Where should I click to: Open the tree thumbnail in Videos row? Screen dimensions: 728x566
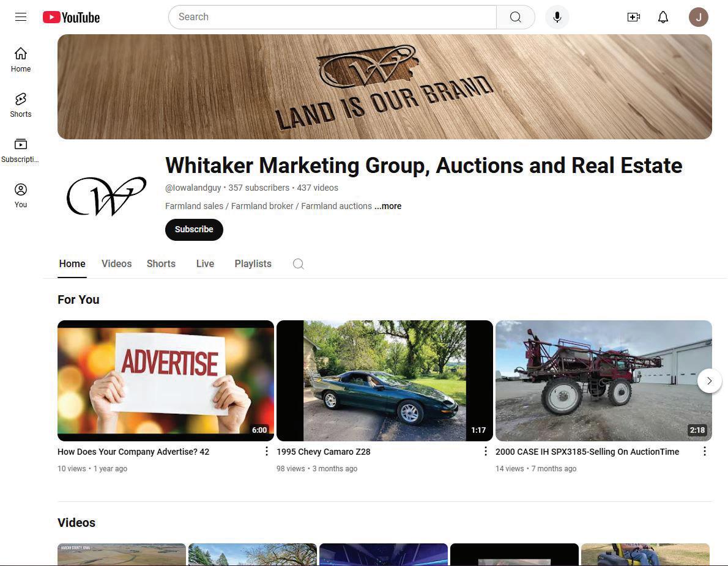253,554
